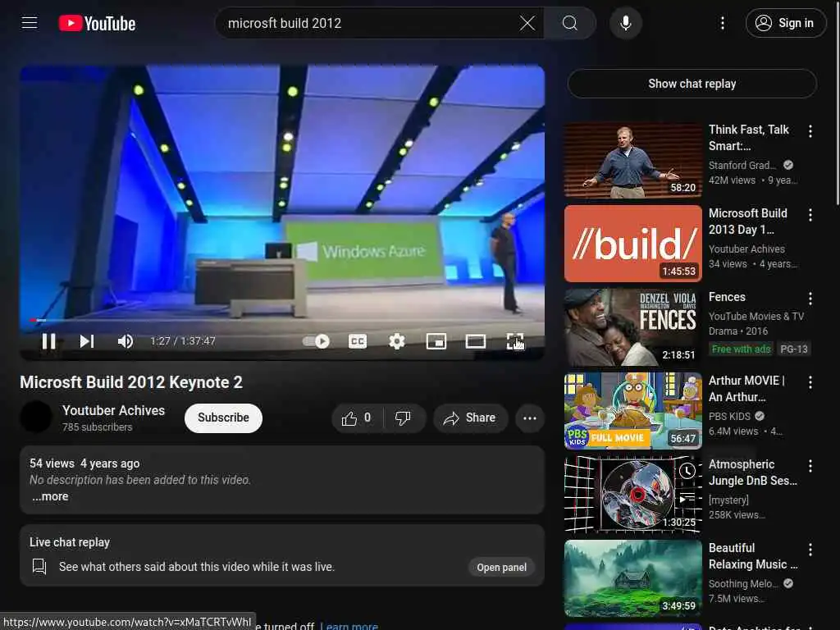Add Atmospheric Jungle DnB to queue
Screen dimensions: 840x630
687,499
